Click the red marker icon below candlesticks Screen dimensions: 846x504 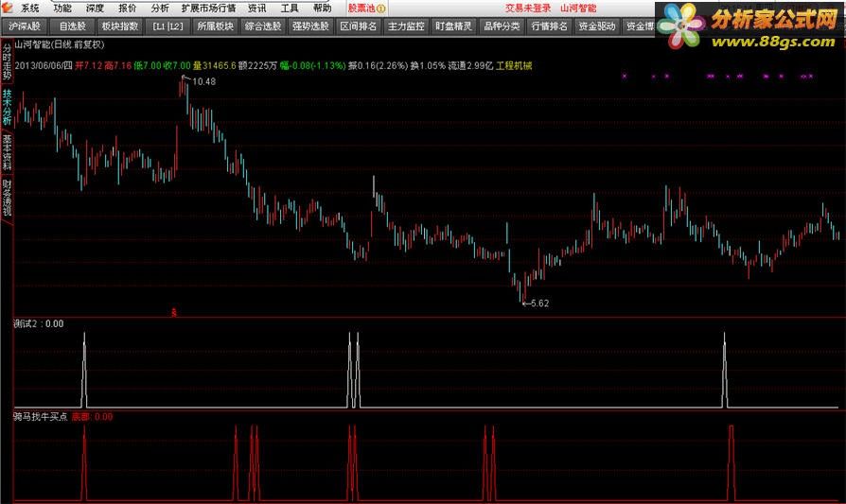click(174, 311)
